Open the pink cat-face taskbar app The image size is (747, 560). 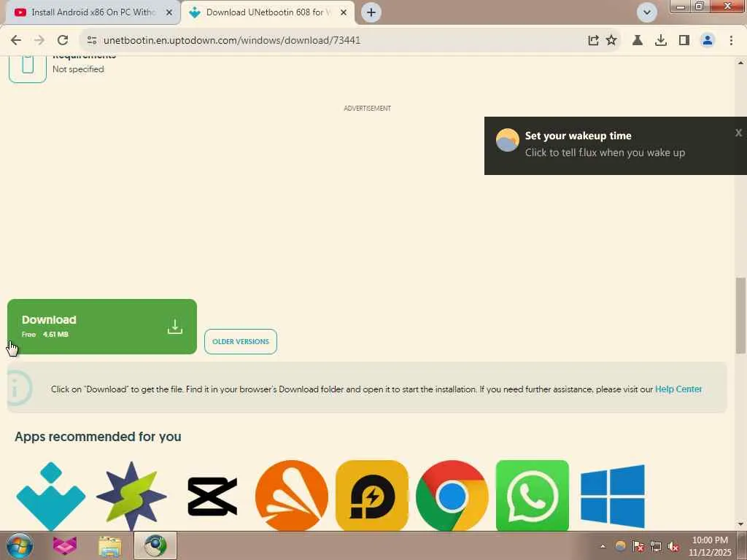coord(65,545)
